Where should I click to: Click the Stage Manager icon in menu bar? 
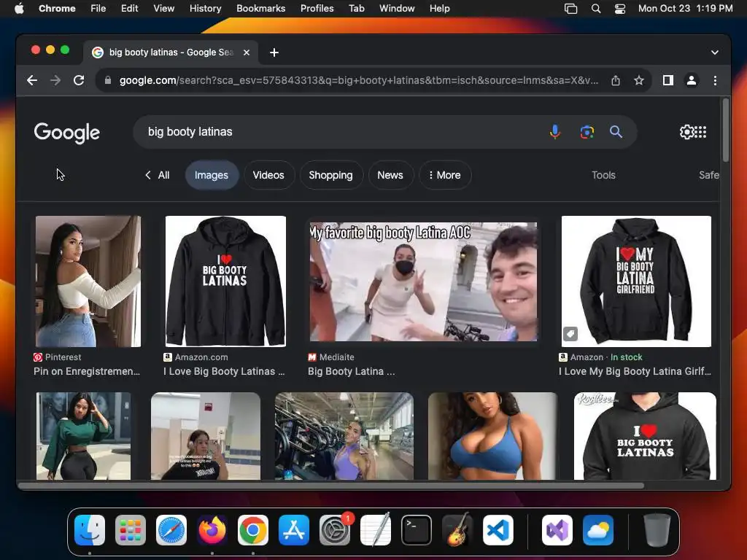coord(570,9)
